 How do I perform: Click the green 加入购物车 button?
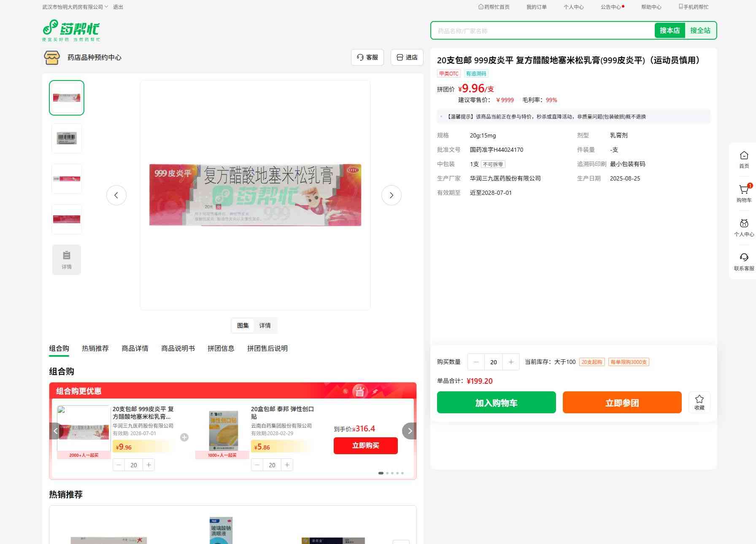pos(496,402)
